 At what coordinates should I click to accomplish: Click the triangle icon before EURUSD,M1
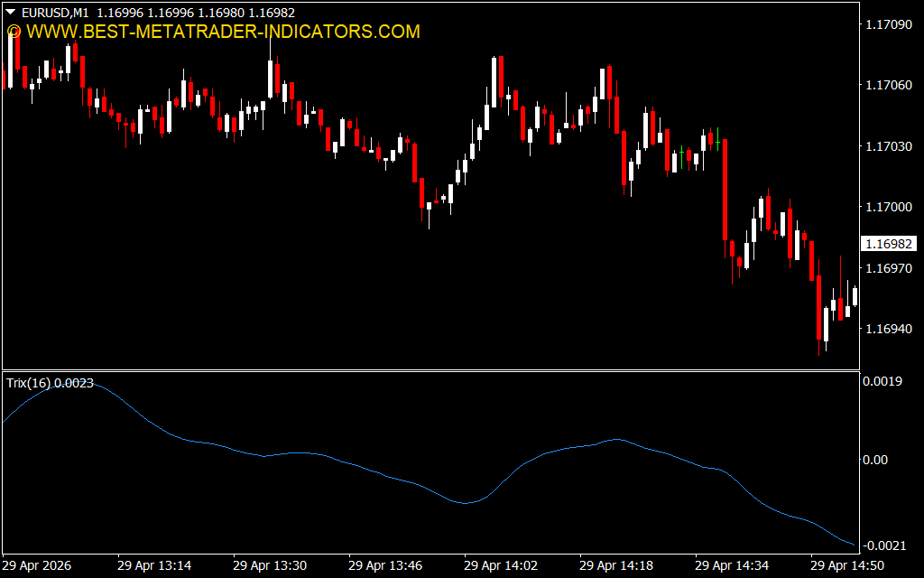coord(10,11)
